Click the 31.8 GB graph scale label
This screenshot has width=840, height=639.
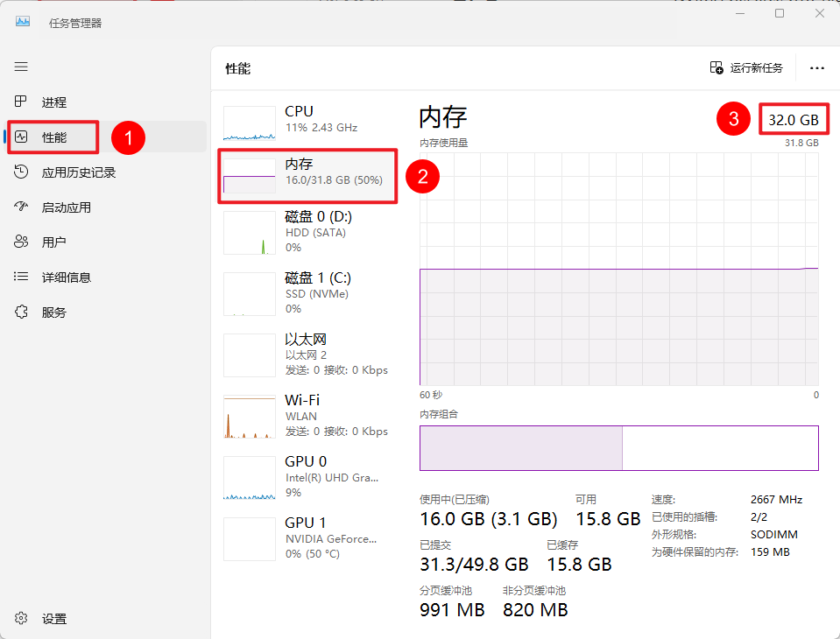coord(802,143)
